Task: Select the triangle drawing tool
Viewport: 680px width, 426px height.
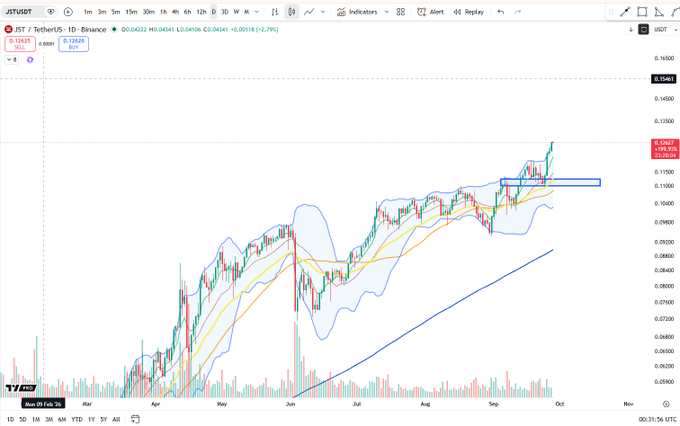Action: pyautogui.click(x=659, y=12)
